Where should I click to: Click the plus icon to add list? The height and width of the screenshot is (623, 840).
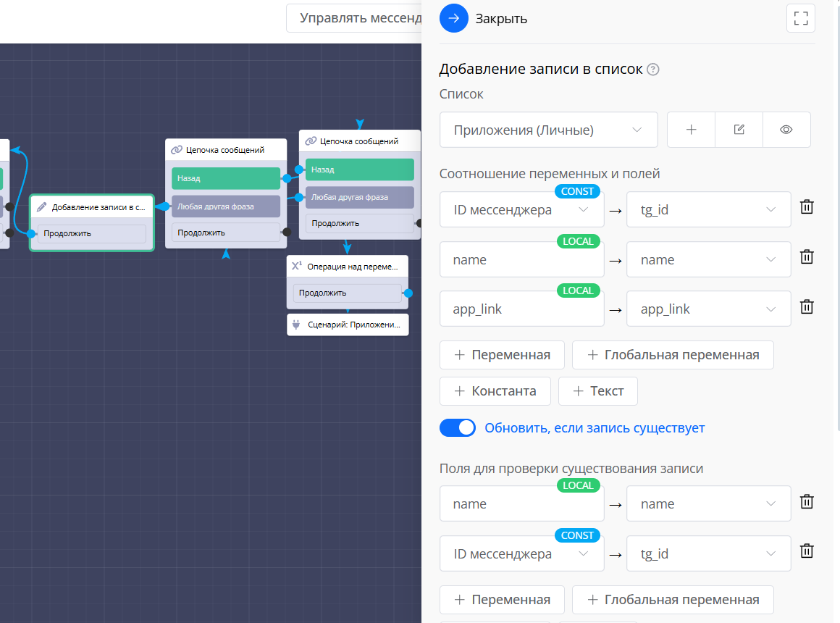[691, 130]
